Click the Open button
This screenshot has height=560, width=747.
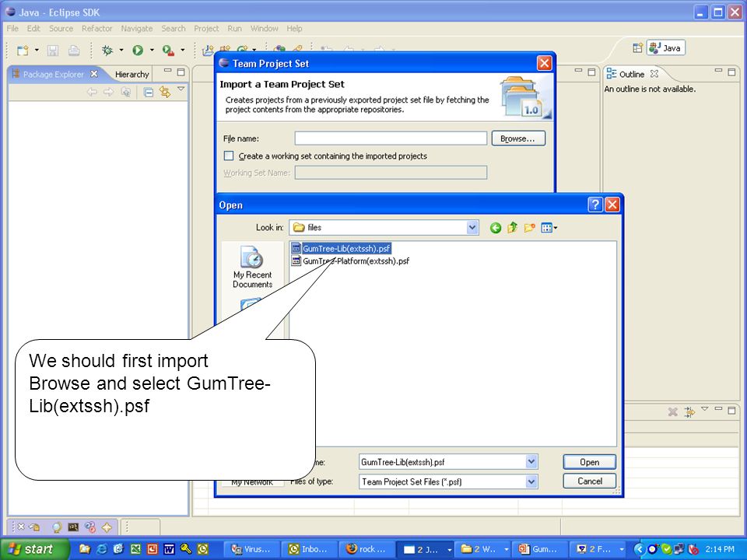click(x=589, y=462)
